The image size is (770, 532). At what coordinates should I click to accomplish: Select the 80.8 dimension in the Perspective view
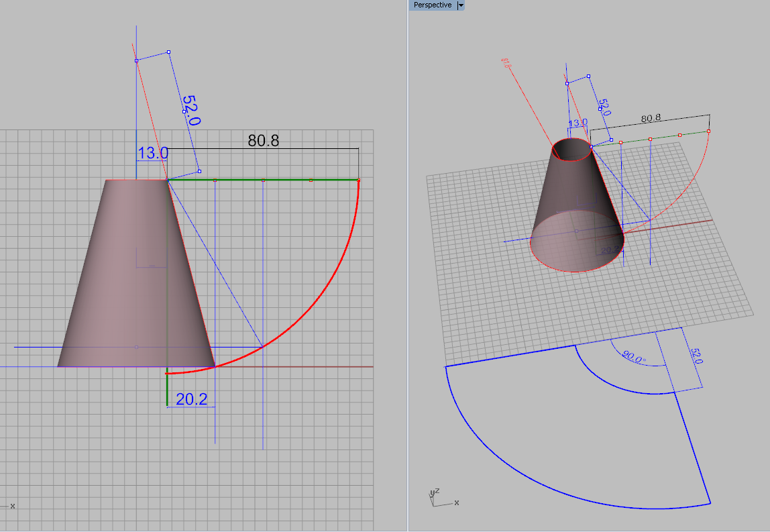tap(651, 118)
